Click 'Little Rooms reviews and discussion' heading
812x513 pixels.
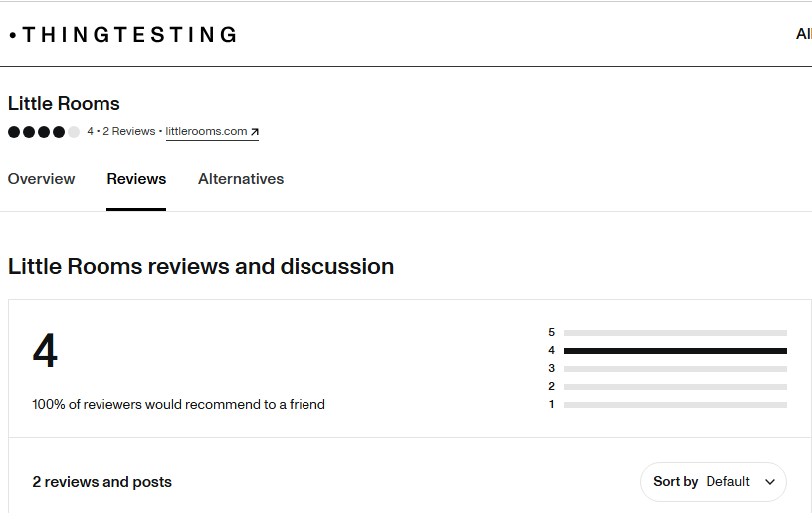click(201, 267)
